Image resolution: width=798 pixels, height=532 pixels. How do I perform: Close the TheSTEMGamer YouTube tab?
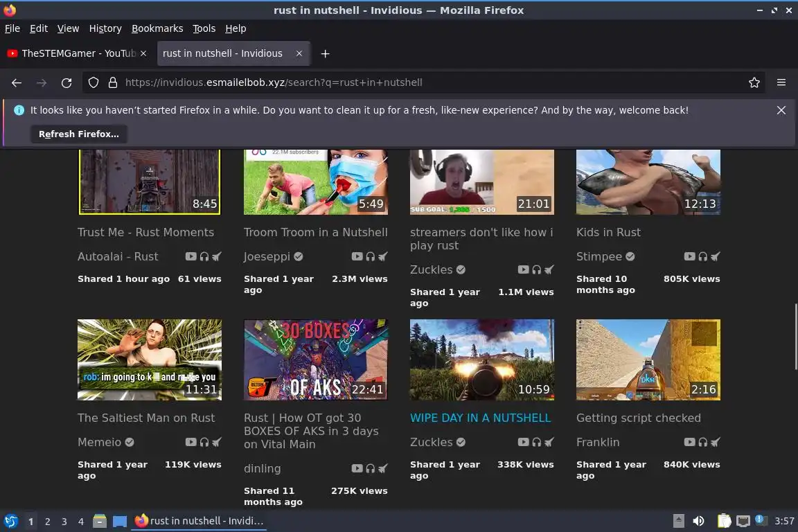[143, 53]
